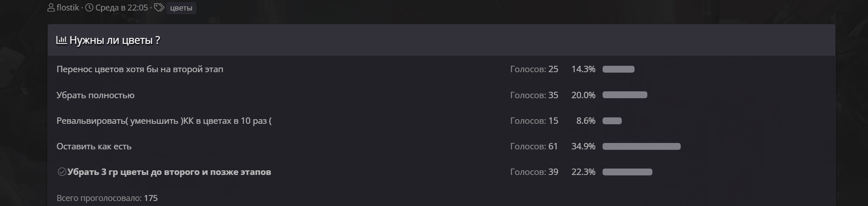The height and width of the screenshot is (206, 868).
Task: Select option Ревальвировать КК в цветах
Action: (164, 121)
